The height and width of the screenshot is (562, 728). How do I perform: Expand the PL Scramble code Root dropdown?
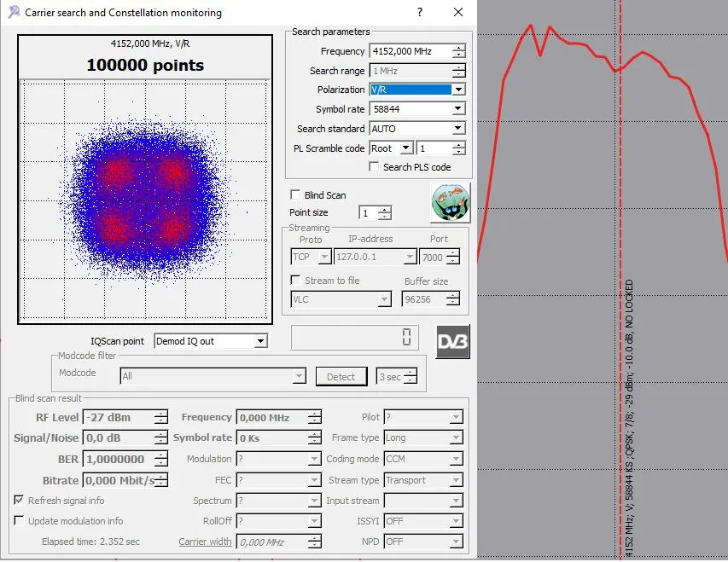[406, 148]
